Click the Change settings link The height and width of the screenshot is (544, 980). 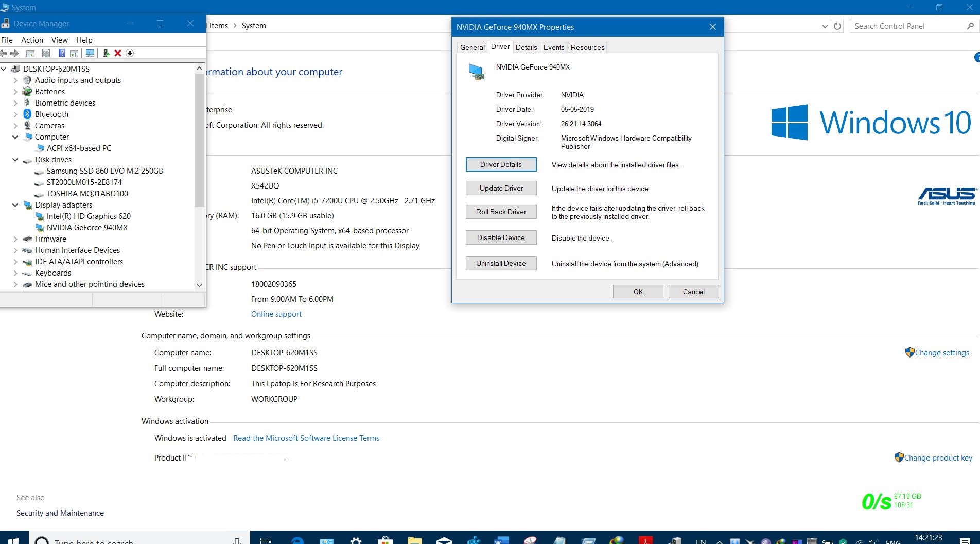coord(942,353)
